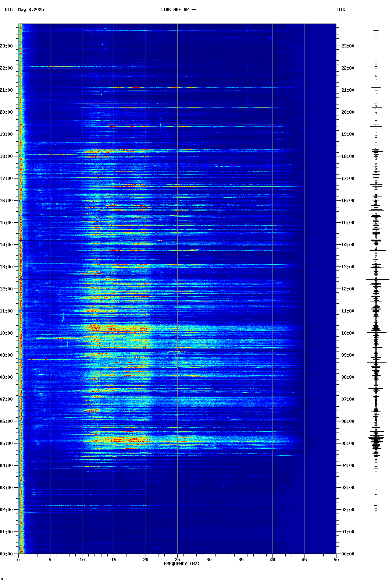The width and height of the screenshot is (392, 583).
Task: Click the 0 Hz frequency tick label
Action: pos(18,560)
